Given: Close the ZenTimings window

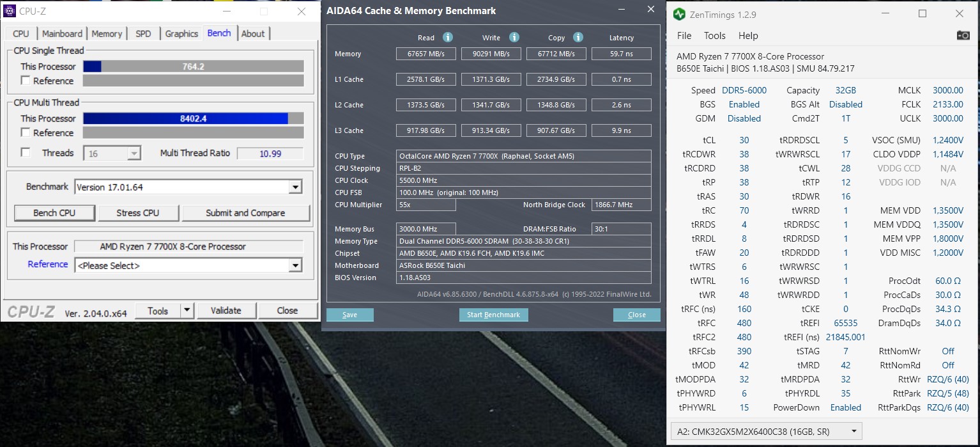Looking at the screenshot, I should coord(960,13).
